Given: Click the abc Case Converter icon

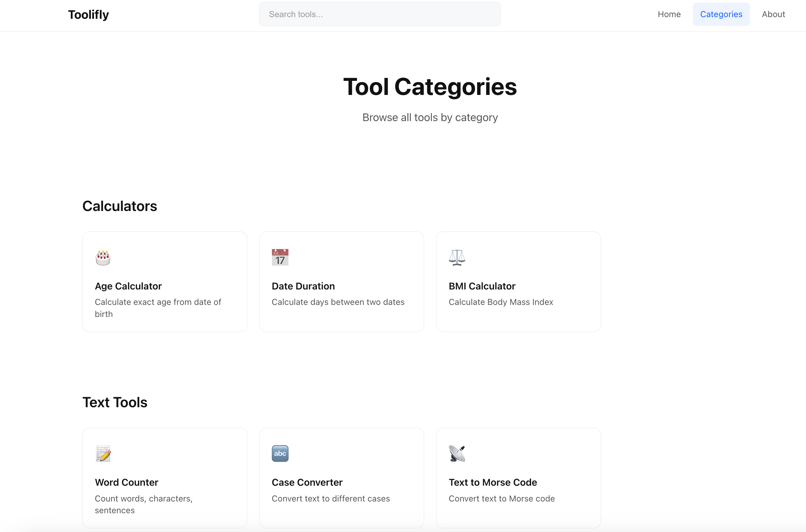Looking at the screenshot, I should point(280,454).
